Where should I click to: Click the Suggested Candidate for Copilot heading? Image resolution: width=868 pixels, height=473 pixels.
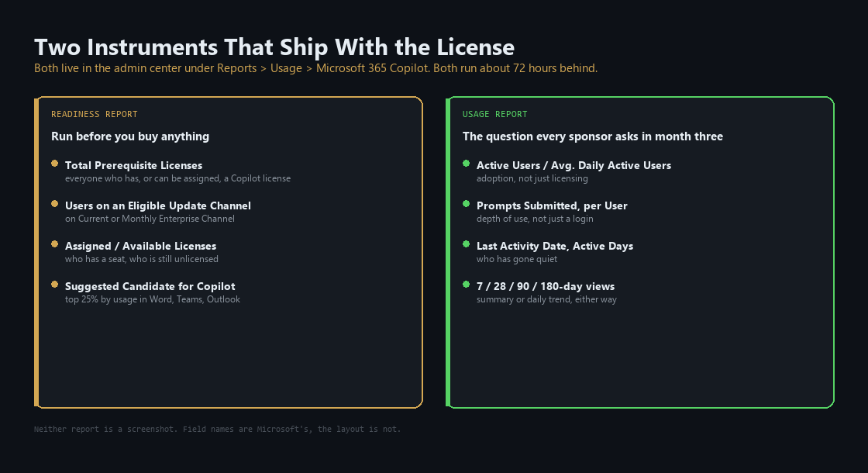pyautogui.click(x=150, y=286)
